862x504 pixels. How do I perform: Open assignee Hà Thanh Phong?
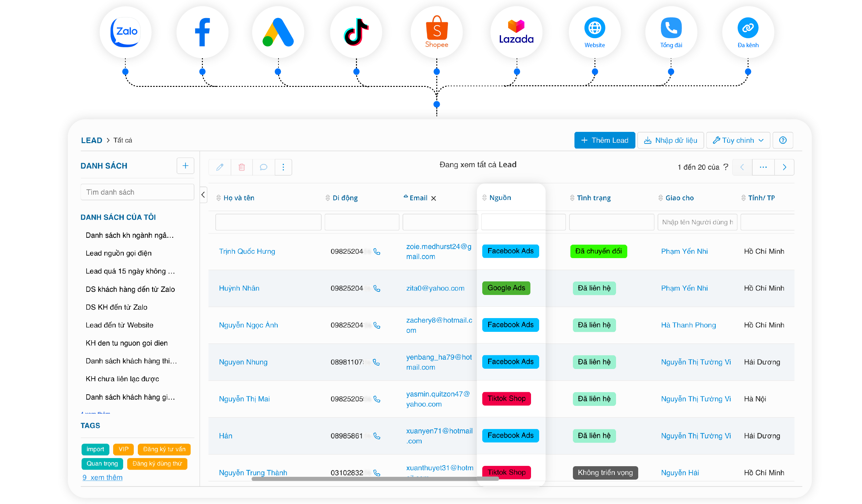pyautogui.click(x=688, y=325)
